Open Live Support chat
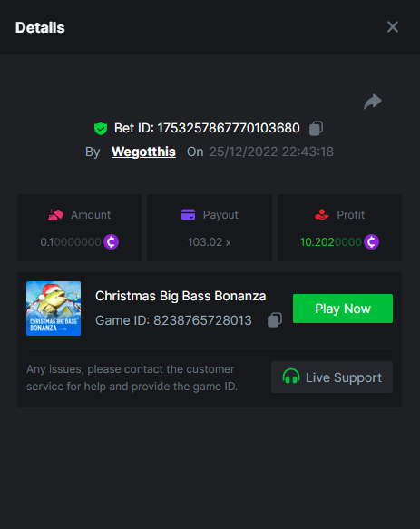Viewport: 420px width, 529px height. [x=332, y=377]
